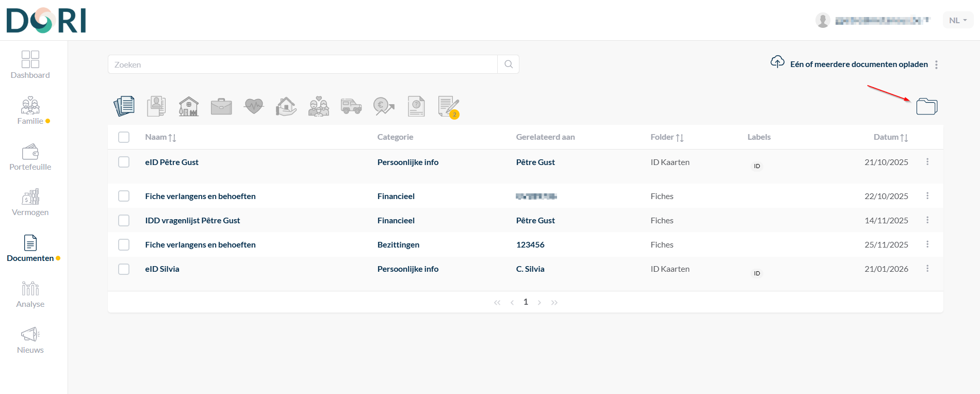Select the eID Silvia row checkbox
Image resolution: width=980 pixels, height=394 pixels.
pyautogui.click(x=124, y=269)
